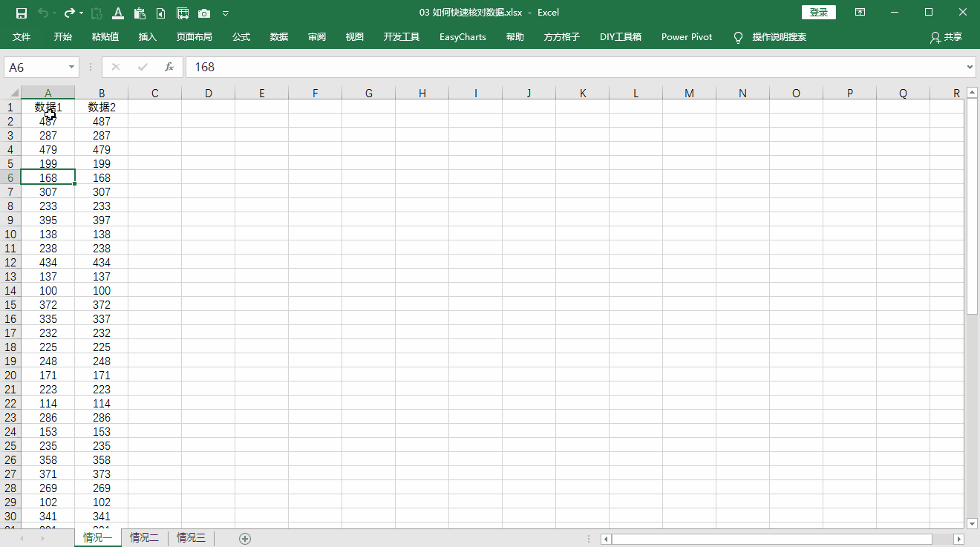Click the horizontal scrollbar thumb

click(x=771, y=539)
